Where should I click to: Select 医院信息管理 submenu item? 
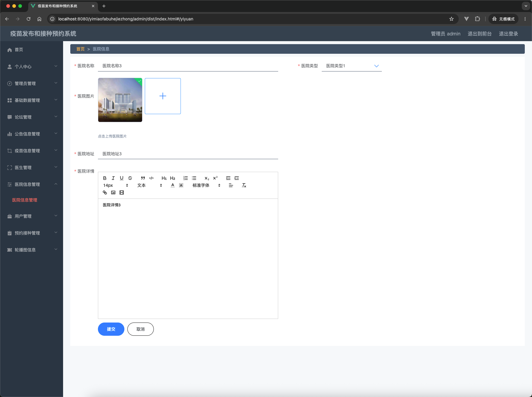point(25,200)
